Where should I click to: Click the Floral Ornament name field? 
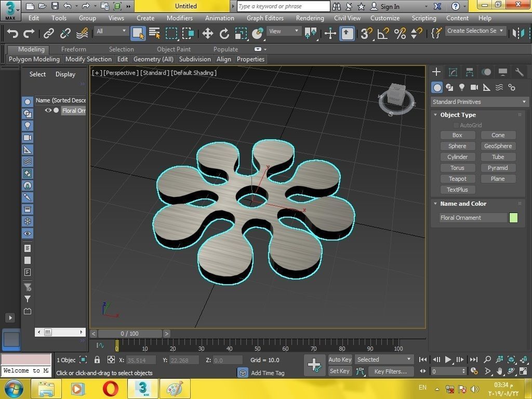473,218
